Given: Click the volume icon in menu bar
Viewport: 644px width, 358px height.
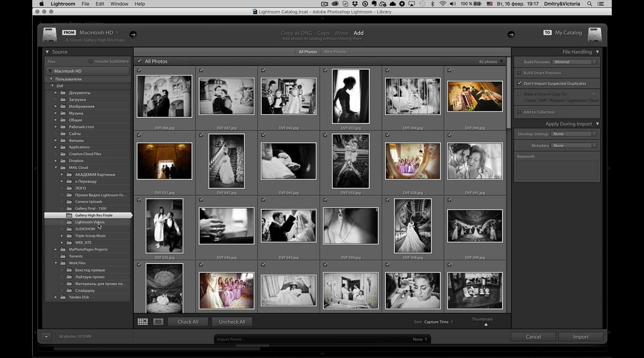Looking at the screenshot, I should [453, 4].
